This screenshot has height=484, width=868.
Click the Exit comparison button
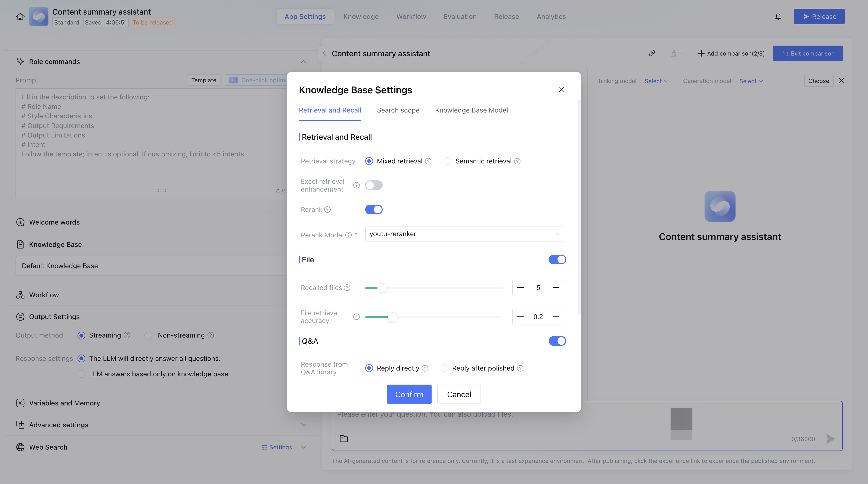808,53
